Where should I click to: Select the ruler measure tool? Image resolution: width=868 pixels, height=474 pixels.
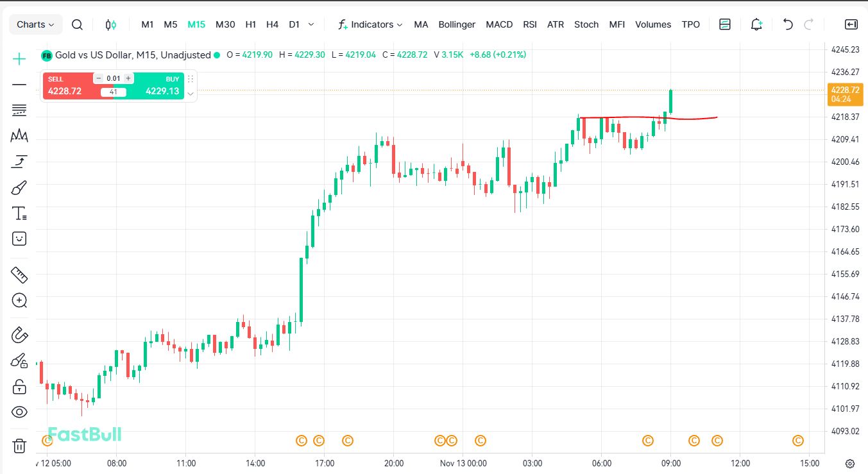tap(19, 275)
